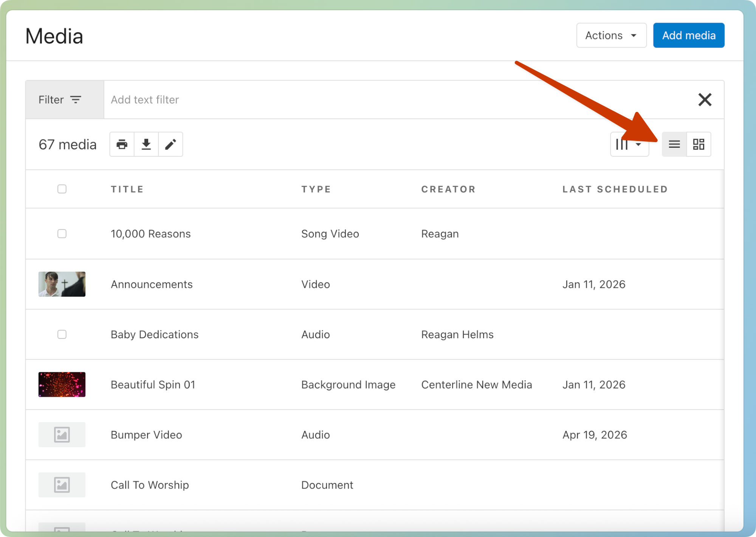Click the Call To Worship placeholder icon
756x537 pixels.
[x=62, y=485]
